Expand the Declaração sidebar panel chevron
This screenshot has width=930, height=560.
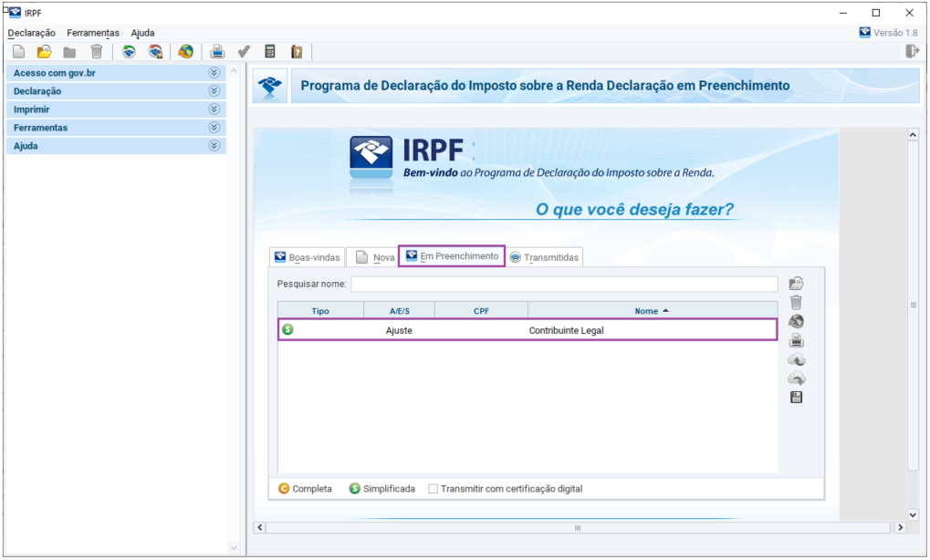click(x=214, y=90)
